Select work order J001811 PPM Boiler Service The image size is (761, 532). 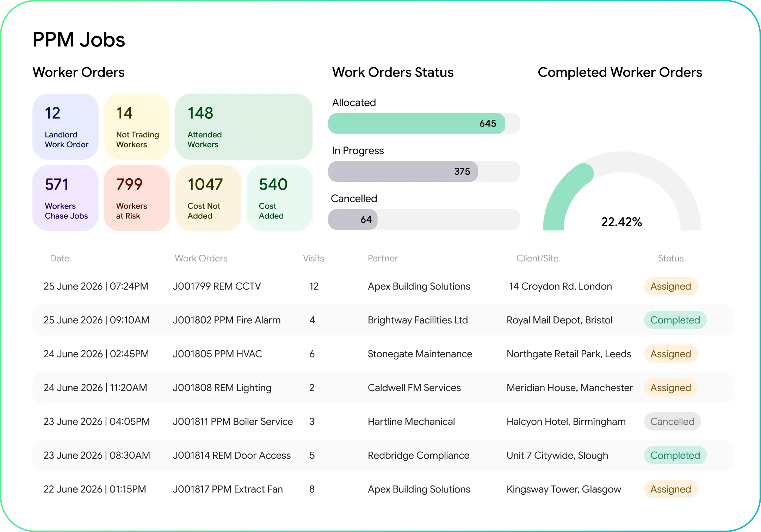point(233,421)
